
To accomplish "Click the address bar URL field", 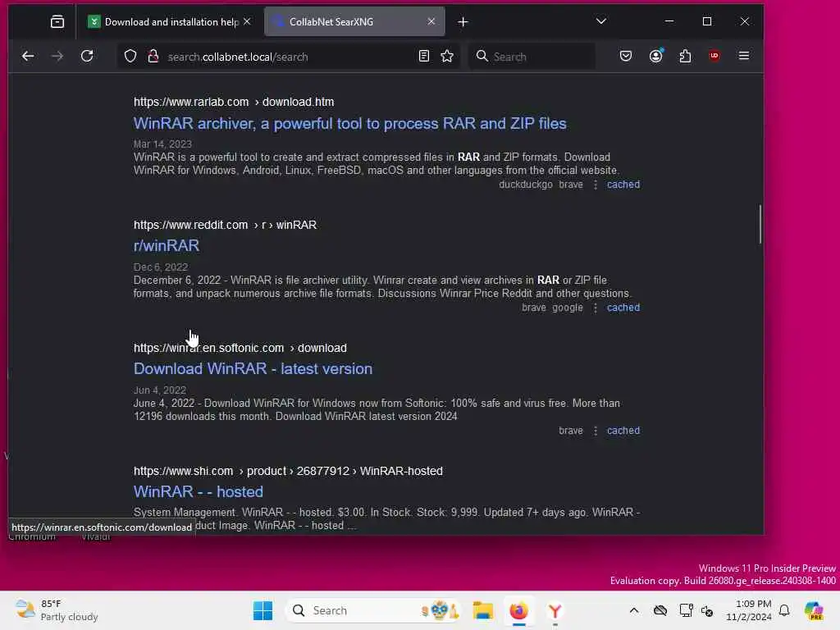I will [290, 57].
